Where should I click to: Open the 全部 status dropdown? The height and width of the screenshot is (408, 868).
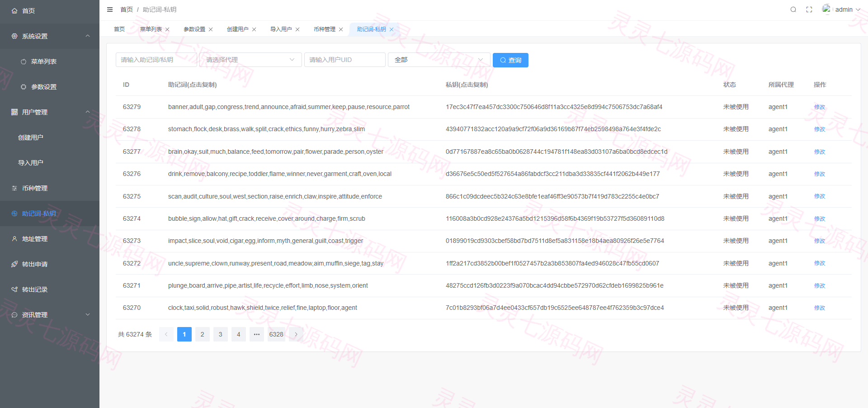439,60
